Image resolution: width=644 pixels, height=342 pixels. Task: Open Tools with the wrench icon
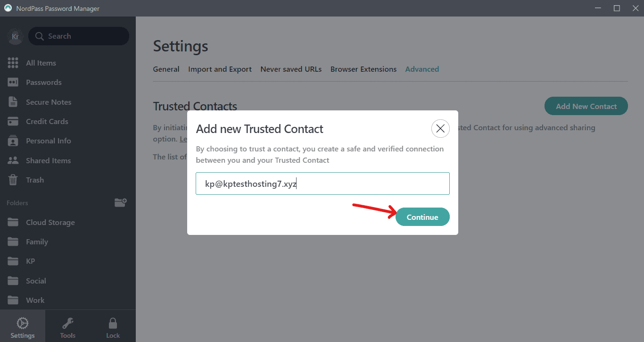click(x=68, y=324)
